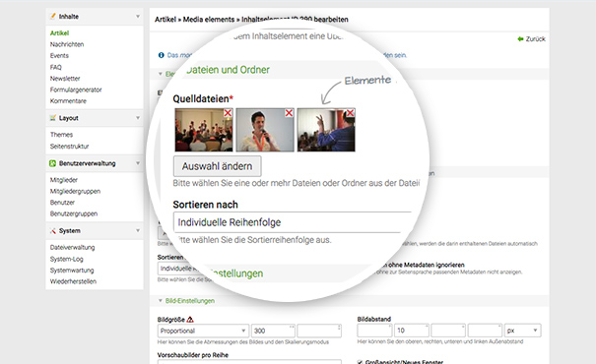
Task: Open the Individuelle Reihenfolge sort dropdown
Action: point(292,222)
